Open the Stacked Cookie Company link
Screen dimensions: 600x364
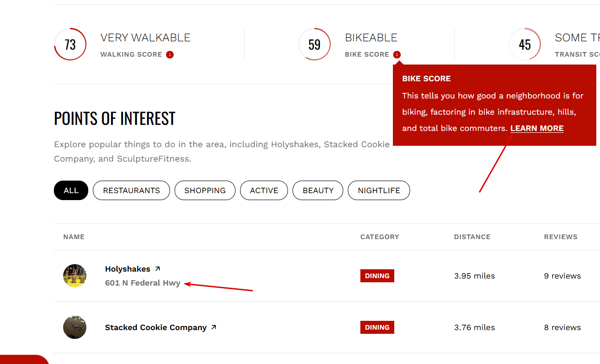156,327
